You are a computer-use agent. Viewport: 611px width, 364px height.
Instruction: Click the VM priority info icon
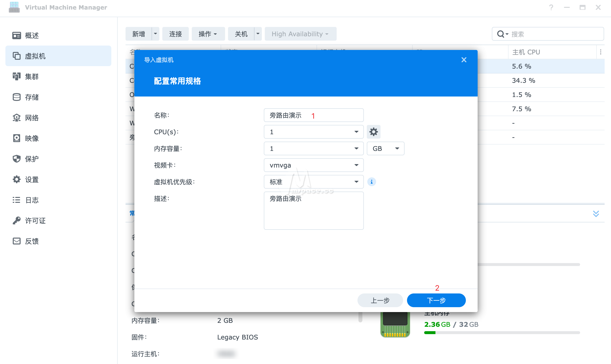[372, 182]
